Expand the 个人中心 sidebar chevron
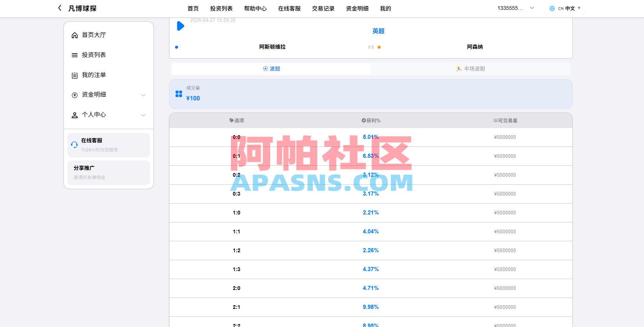The image size is (644, 327). click(143, 115)
